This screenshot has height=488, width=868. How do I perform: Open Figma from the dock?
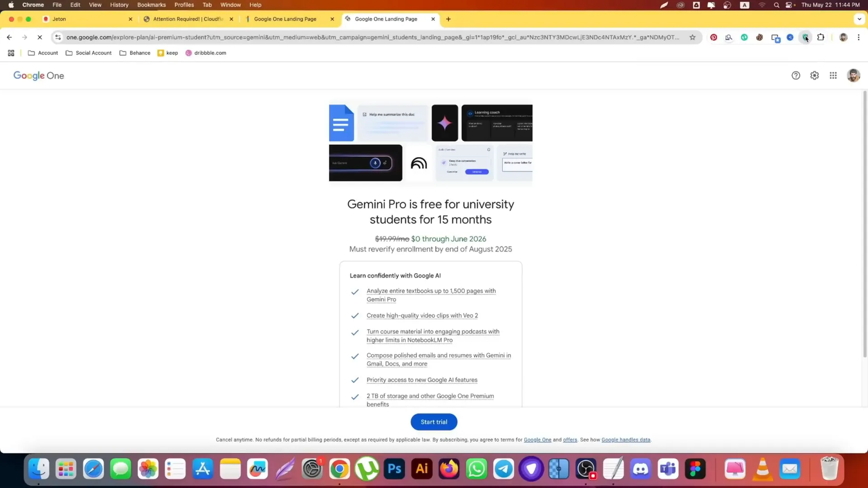(x=695, y=469)
